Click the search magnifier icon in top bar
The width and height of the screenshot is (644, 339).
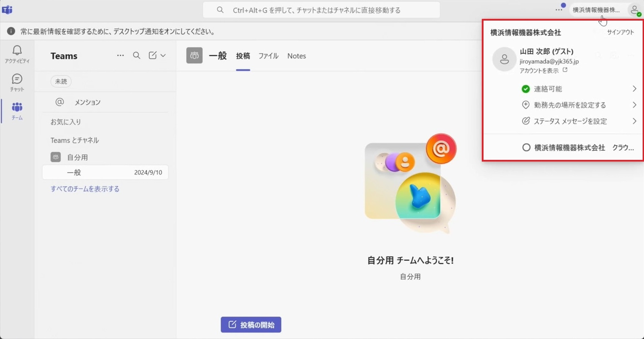[220, 10]
